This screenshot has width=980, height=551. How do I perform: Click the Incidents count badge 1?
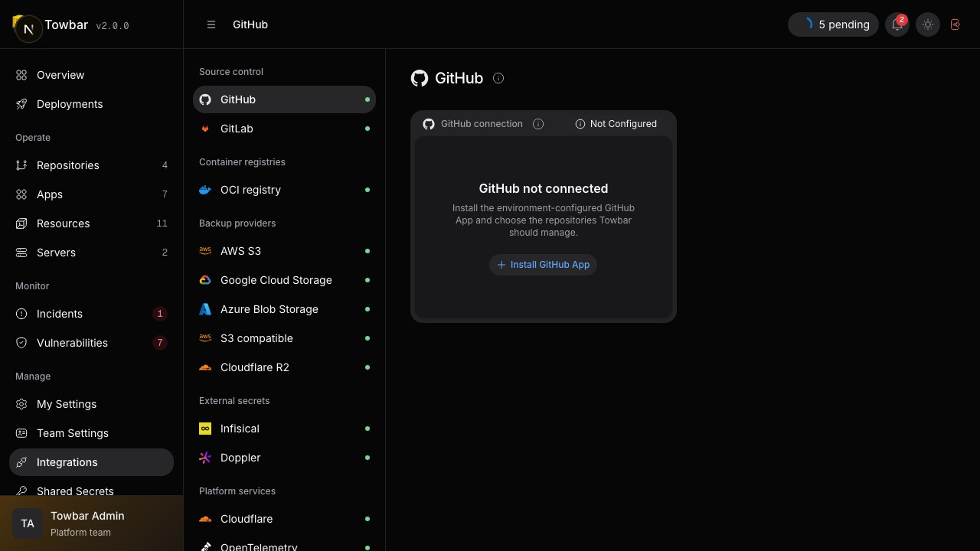click(x=159, y=314)
